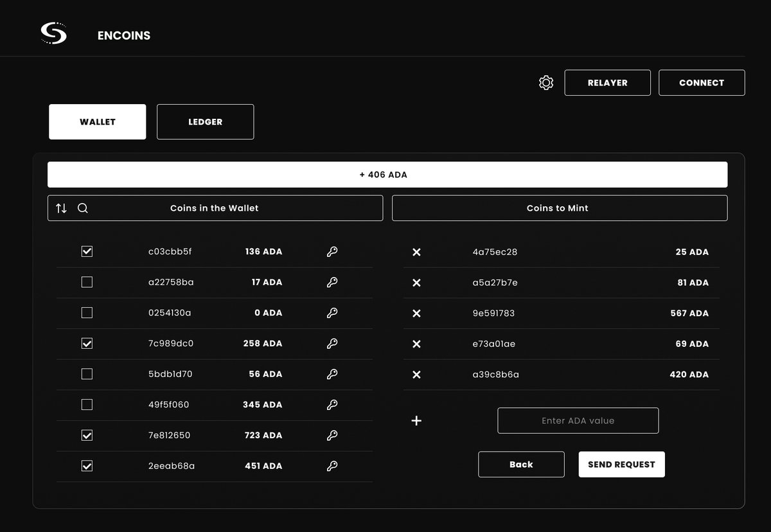Image resolution: width=771 pixels, height=532 pixels.
Task: Click mint coin name a5a27b7e
Action: click(x=495, y=283)
